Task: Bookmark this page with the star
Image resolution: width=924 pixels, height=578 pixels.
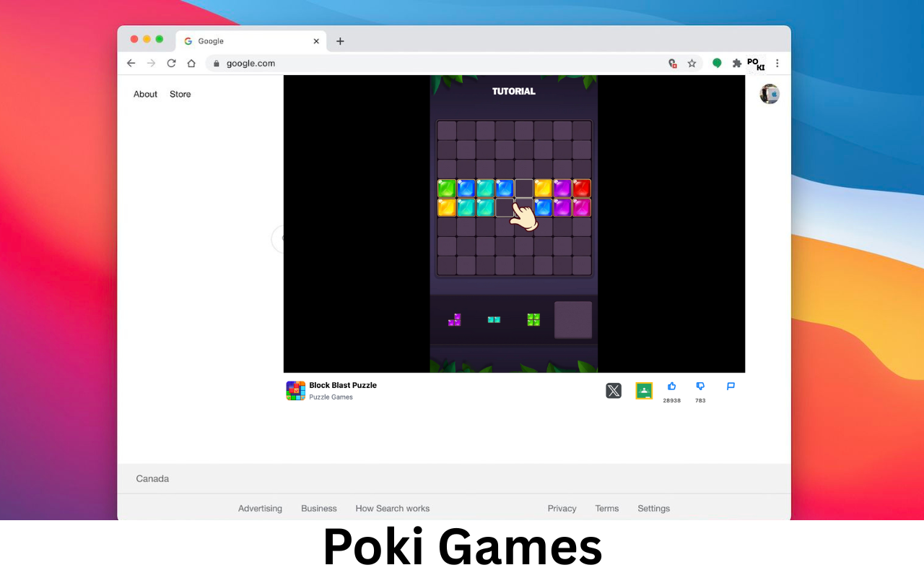Action: tap(692, 63)
